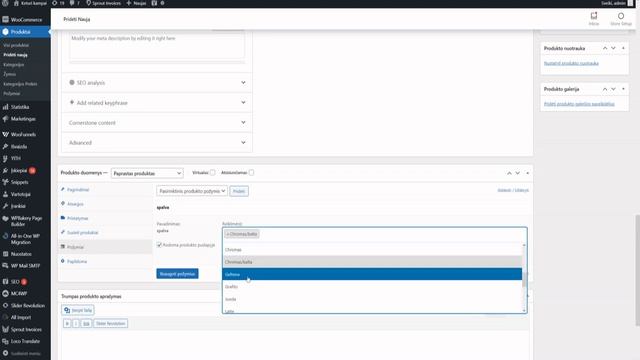Click the bold b quicktag button
The height and width of the screenshot is (360, 640).
click(x=67, y=324)
